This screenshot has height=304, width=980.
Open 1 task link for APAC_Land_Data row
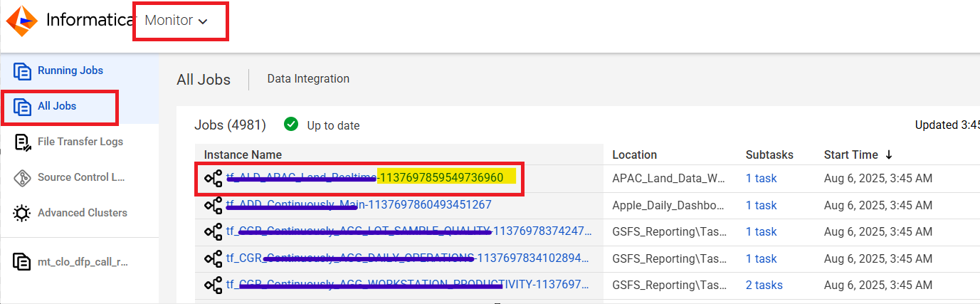click(761, 179)
